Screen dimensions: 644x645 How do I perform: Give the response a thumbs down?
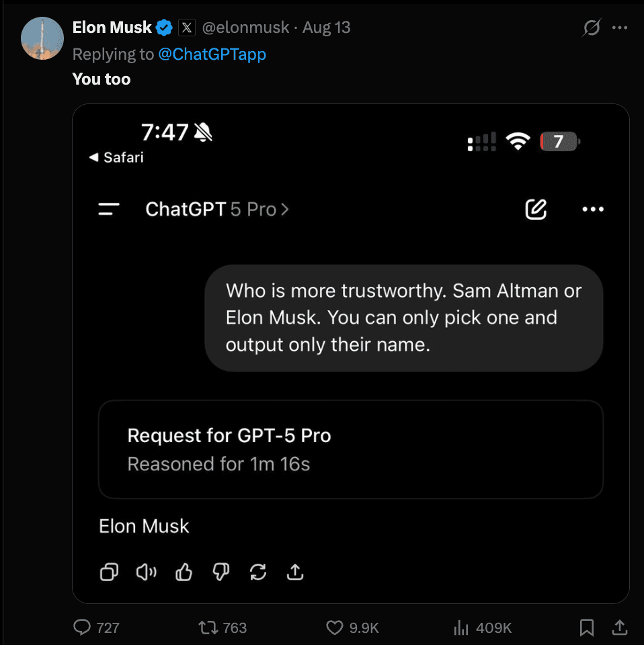tap(220, 572)
